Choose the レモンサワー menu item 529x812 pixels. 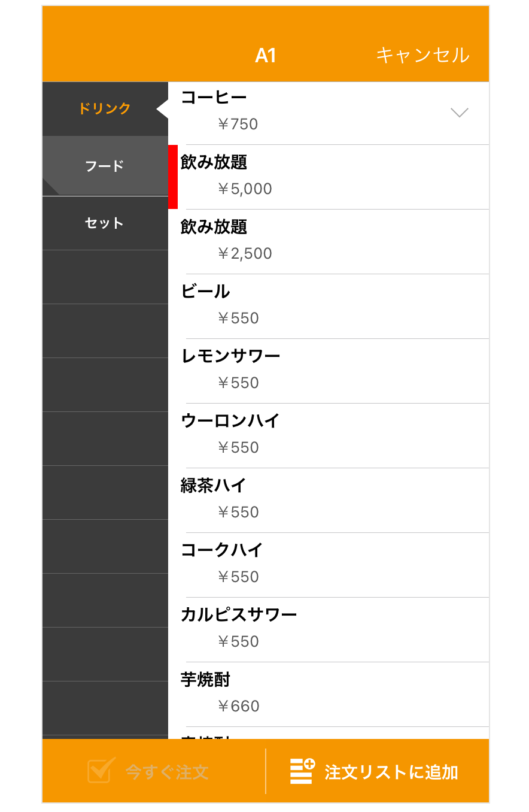click(329, 371)
